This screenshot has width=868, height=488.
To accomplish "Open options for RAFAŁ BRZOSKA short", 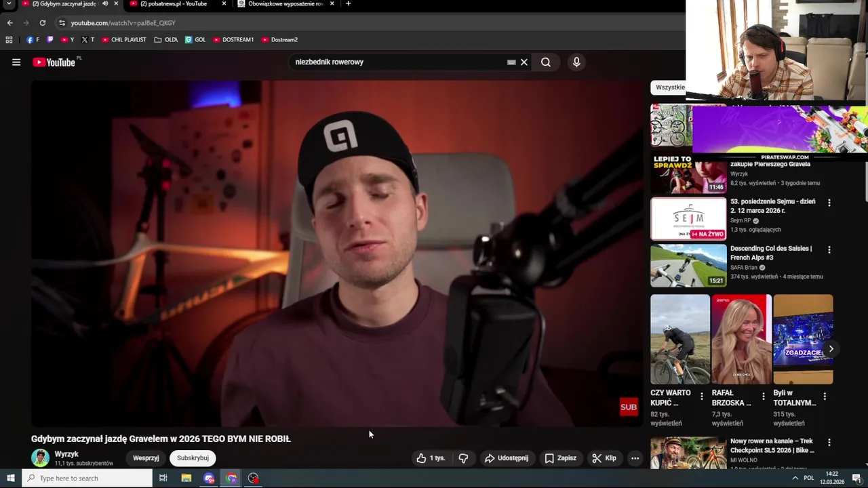I will 764,396.
